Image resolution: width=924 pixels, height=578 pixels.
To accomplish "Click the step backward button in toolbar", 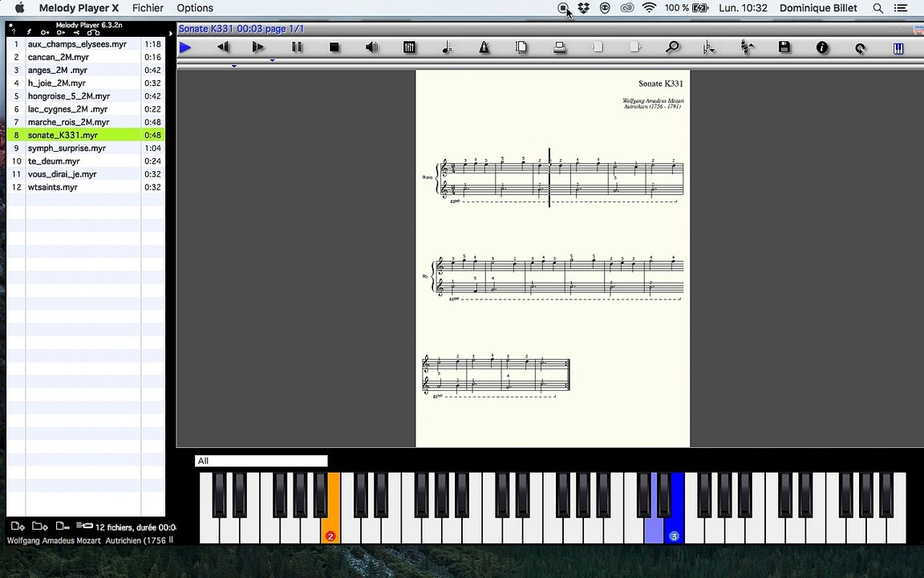I will point(223,47).
